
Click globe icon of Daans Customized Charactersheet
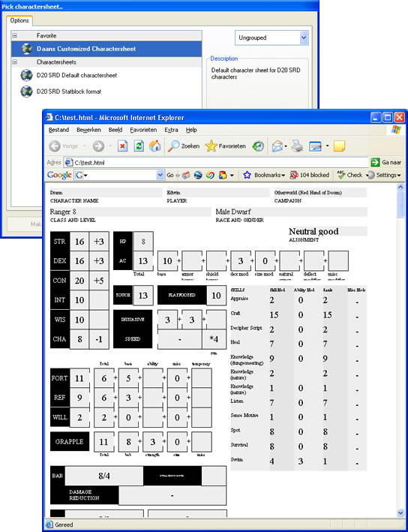tap(26, 49)
